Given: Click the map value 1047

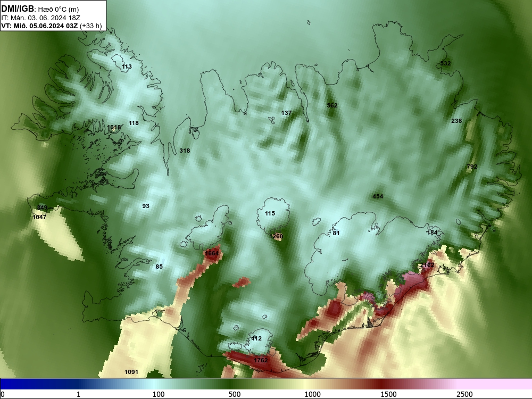Looking at the screenshot, I should click(x=39, y=217).
